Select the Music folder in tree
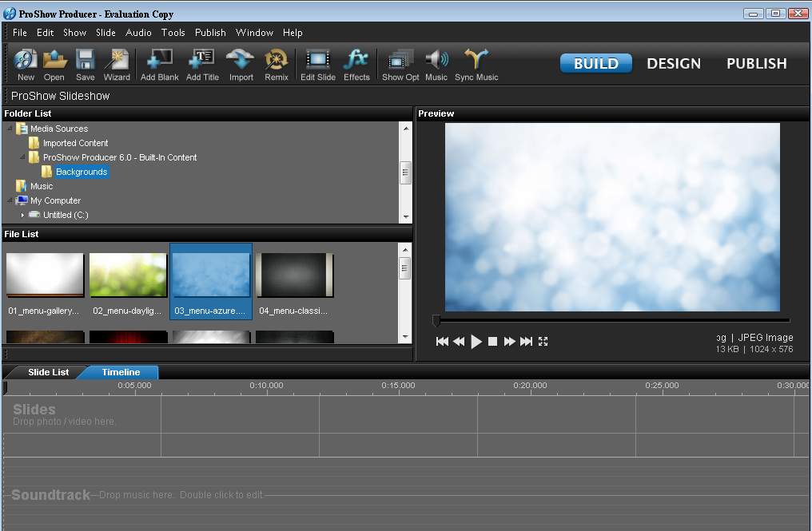This screenshot has height=531, width=812. coord(42,186)
